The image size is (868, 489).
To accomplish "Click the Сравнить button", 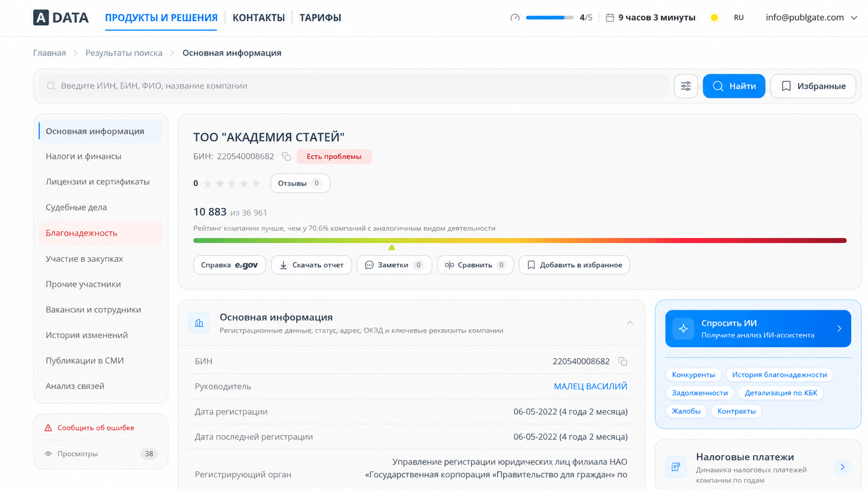I will click(475, 265).
